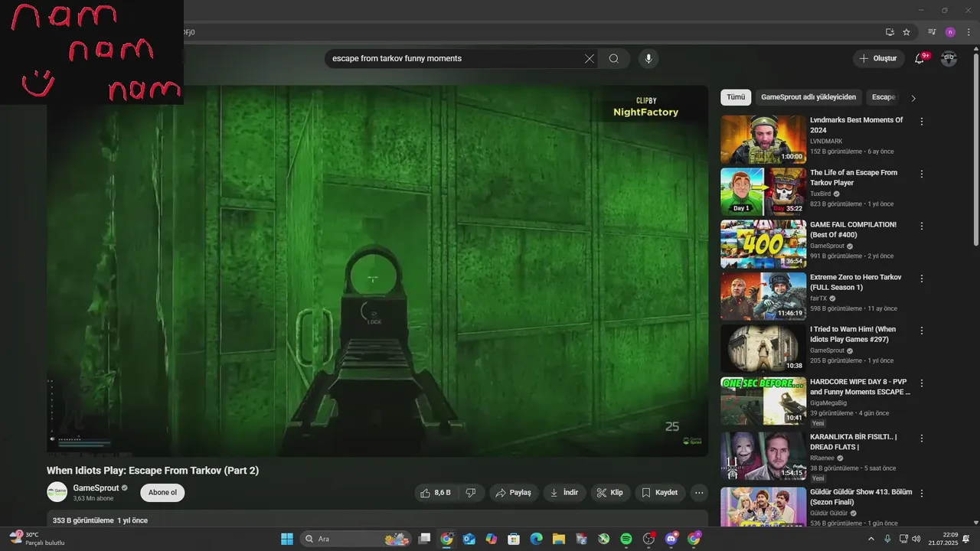Viewport: 980px width, 551px height.
Task: Dislike the video with thumbs down
Action: tap(471, 493)
